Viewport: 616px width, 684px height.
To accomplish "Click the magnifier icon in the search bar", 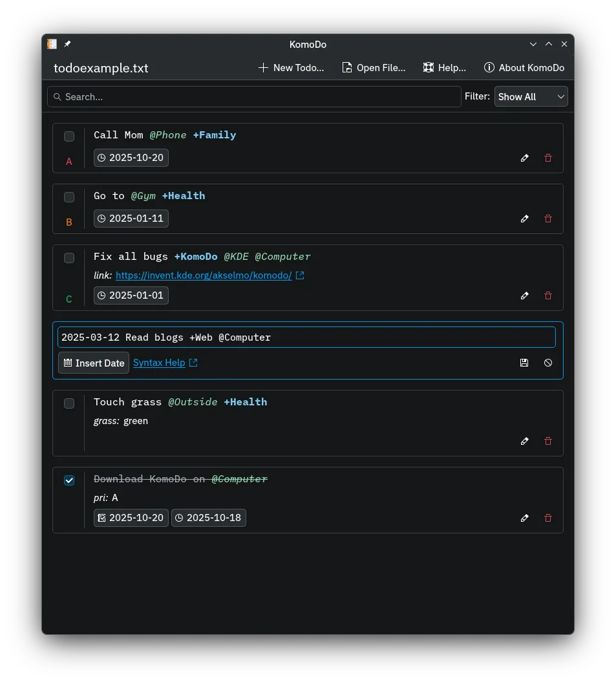I will pyautogui.click(x=58, y=96).
